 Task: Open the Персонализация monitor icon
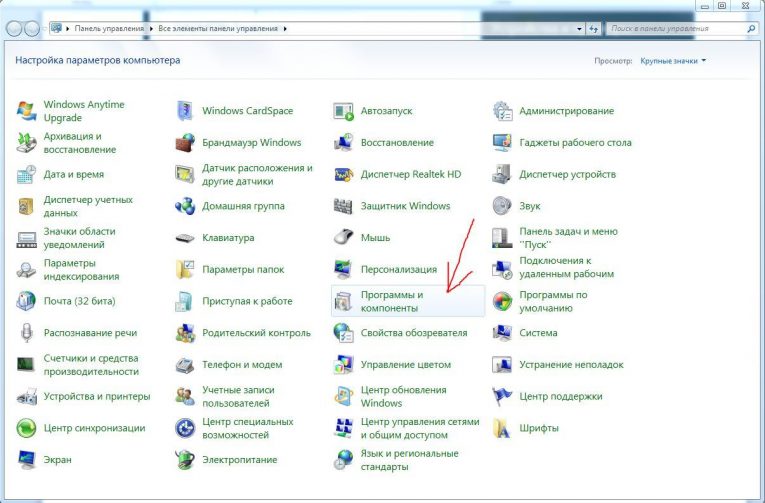click(x=343, y=269)
